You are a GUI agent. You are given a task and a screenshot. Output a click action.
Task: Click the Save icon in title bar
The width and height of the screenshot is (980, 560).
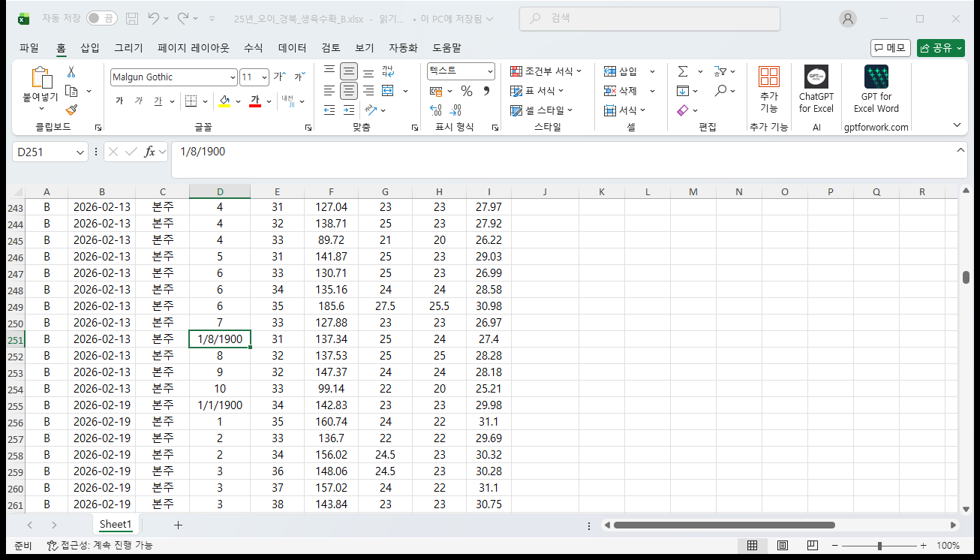pos(132,18)
